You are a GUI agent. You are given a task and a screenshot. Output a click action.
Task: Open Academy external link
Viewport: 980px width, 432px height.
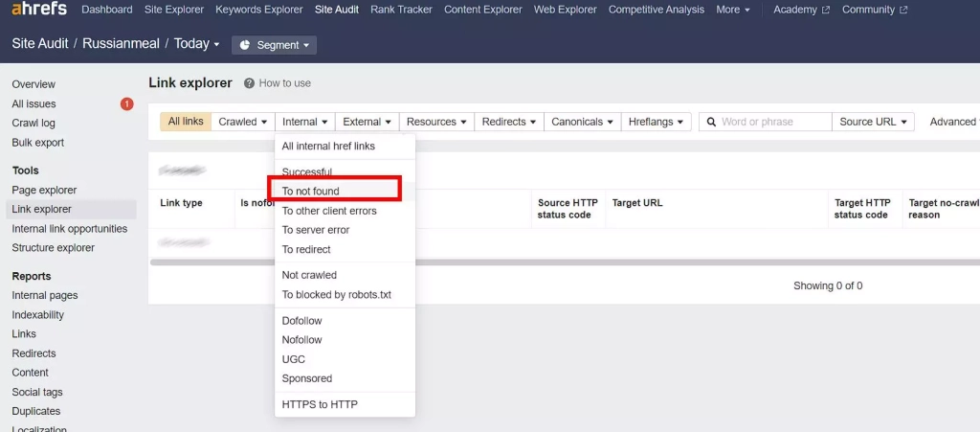point(801,10)
